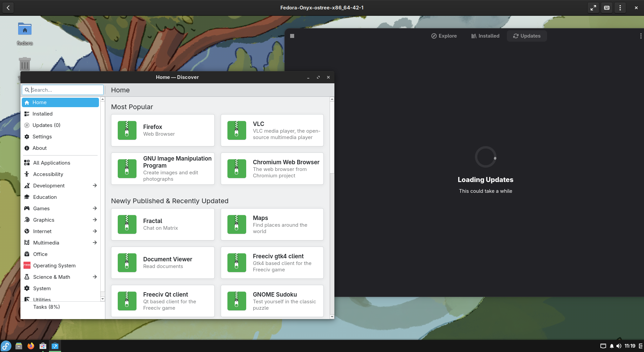
Task: Open the Freeciv gtk4 client card
Action: point(272,263)
